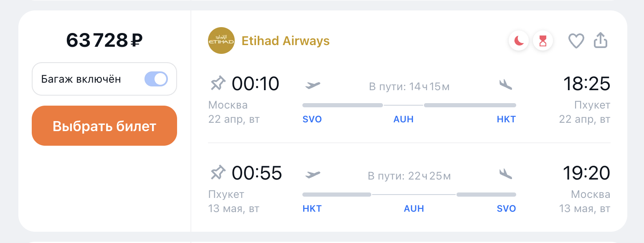Click the HKT arrival airport code on outbound

click(506, 119)
